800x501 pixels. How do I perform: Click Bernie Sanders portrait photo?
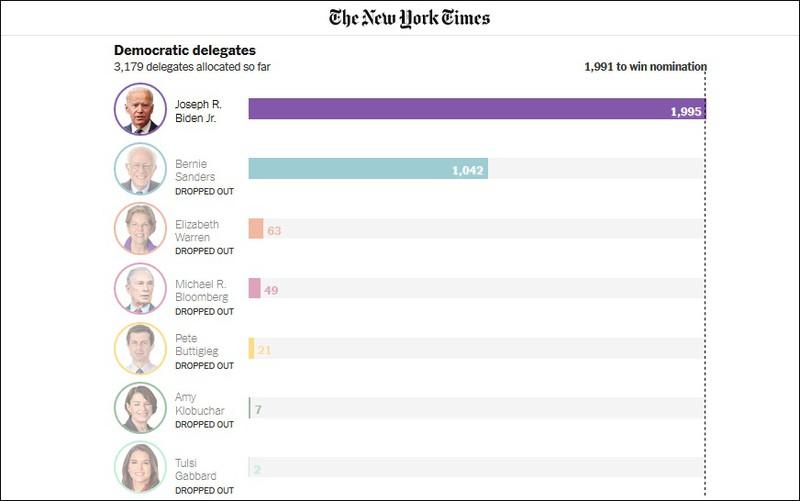[x=140, y=169]
